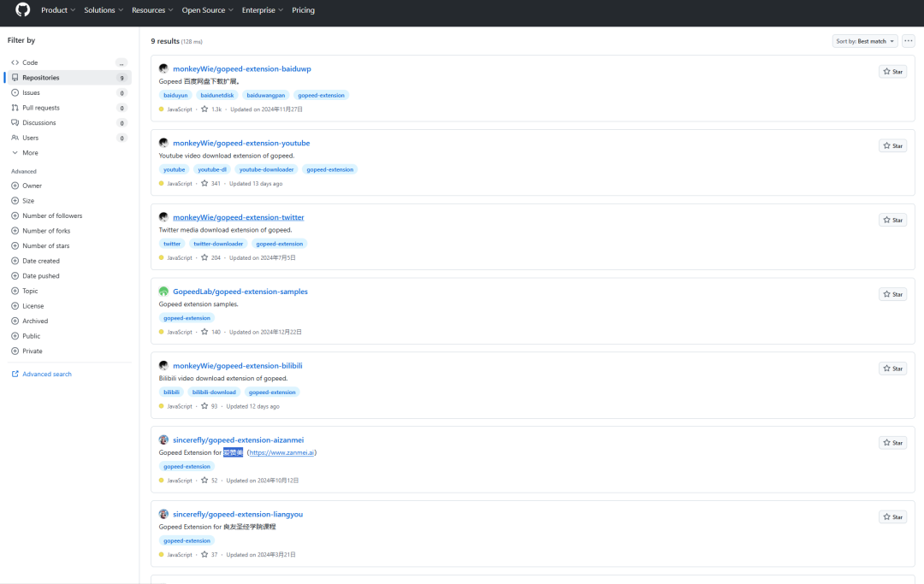Star the gopeed-extension-youtube repository
The height and width of the screenshot is (584, 924).
[x=892, y=145]
